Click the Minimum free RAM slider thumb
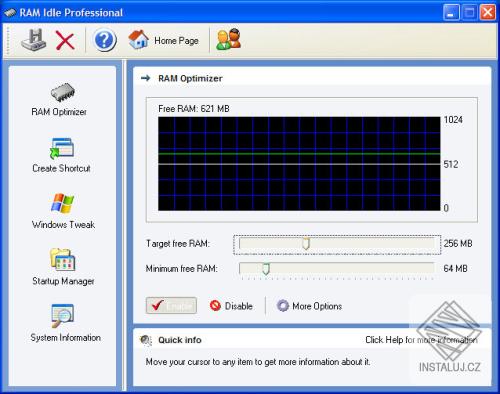The width and height of the screenshot is (500, 394). [266, 269]
